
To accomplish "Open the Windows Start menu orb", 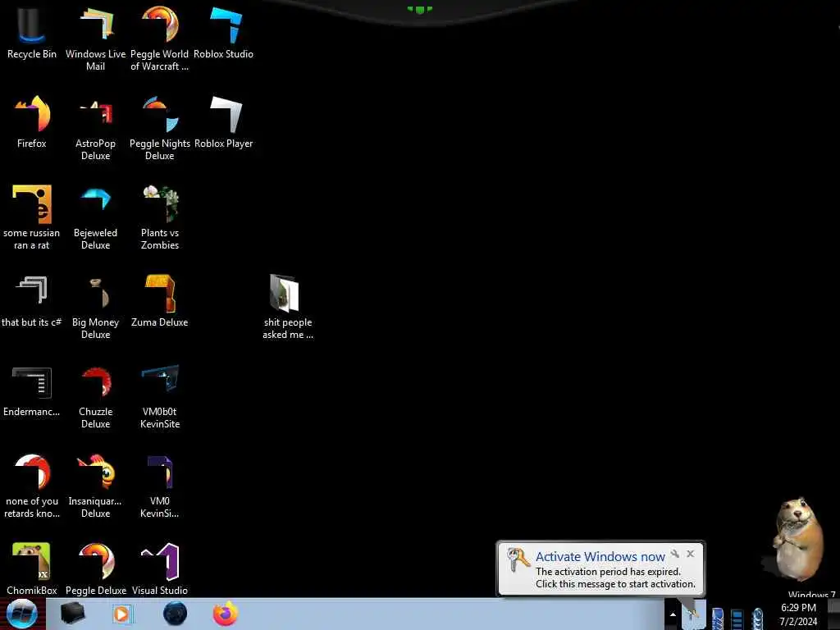I will (21, 614).
